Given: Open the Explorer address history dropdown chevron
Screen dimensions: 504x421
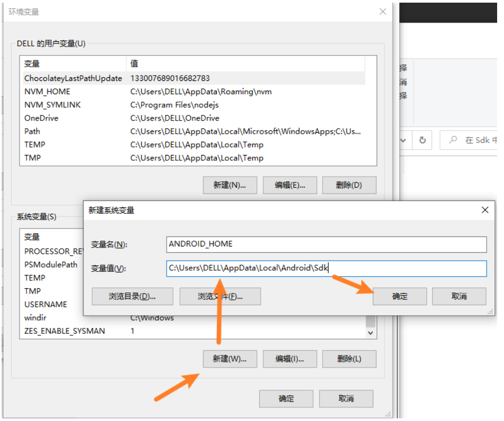Looking at the screenshot, I should pos(403,140).
